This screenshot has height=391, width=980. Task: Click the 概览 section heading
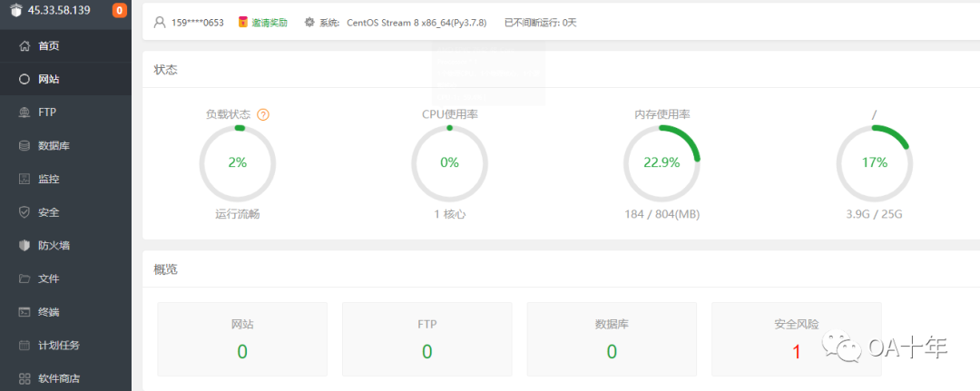(x=166, y=269)
